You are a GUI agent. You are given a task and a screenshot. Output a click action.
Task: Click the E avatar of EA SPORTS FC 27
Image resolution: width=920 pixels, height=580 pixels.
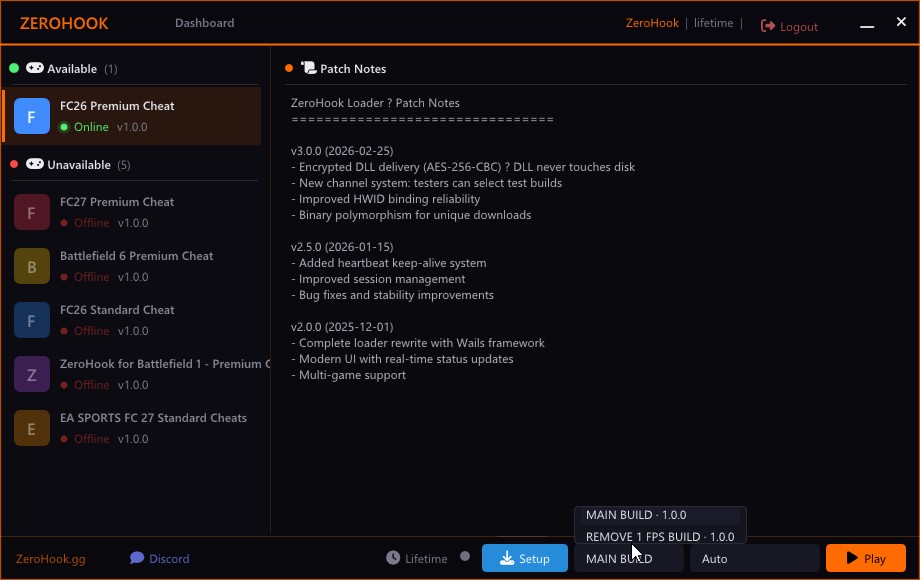(32, 428)
